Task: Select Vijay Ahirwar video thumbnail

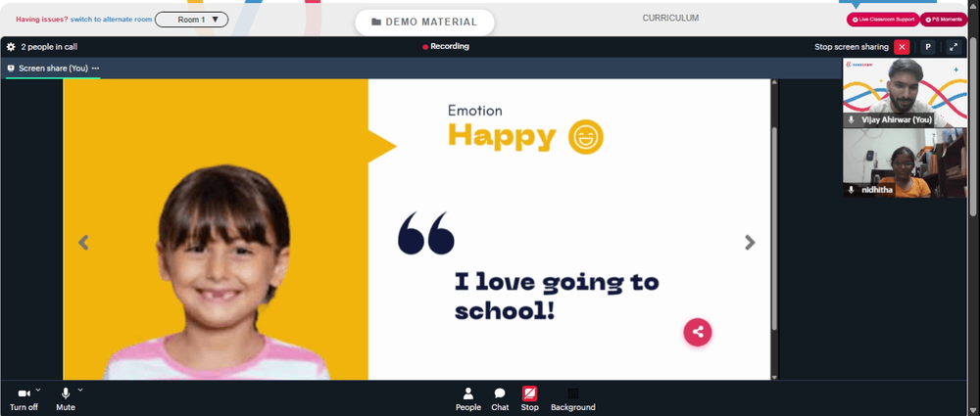Action: tap(905, 92)
